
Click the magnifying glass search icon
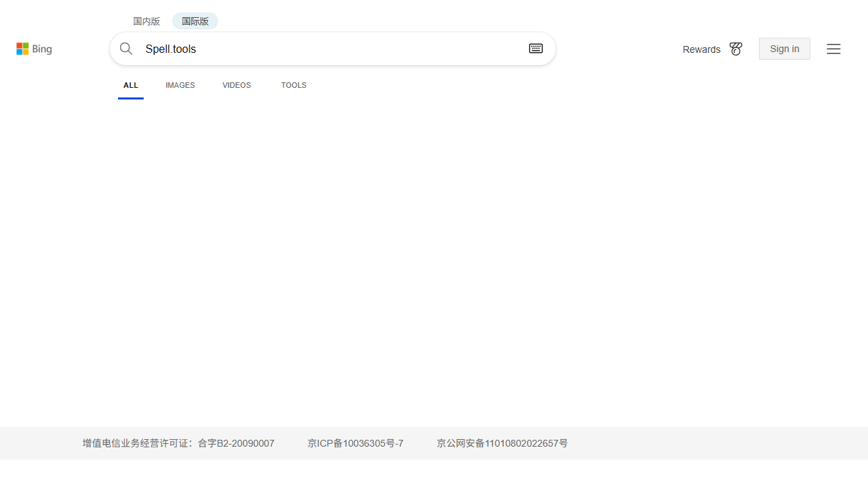point(126,49)
